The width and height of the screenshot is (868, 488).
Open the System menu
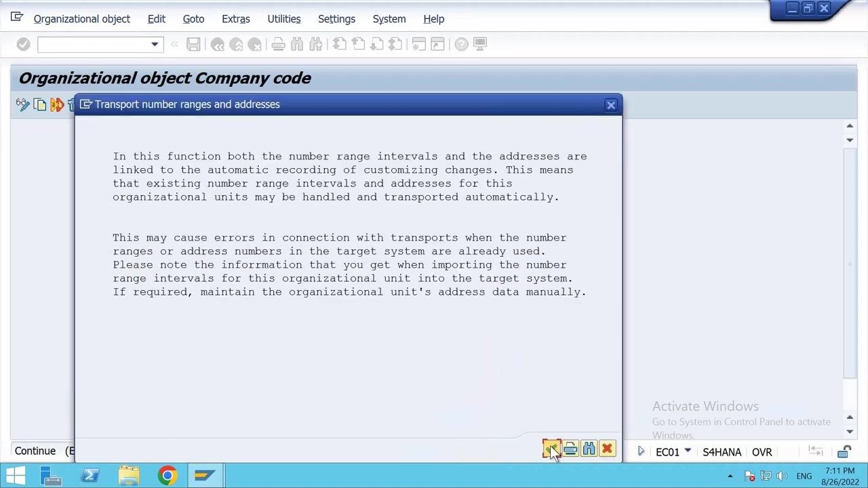[389, 19]
